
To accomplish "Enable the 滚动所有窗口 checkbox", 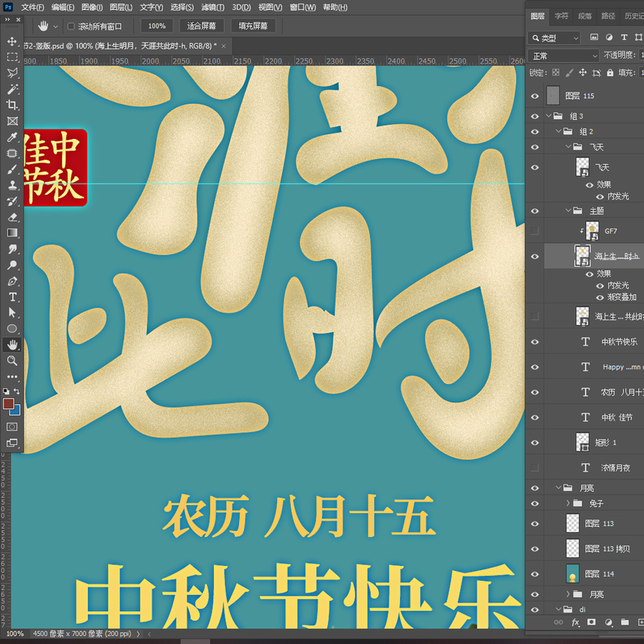I will [71, 26].
